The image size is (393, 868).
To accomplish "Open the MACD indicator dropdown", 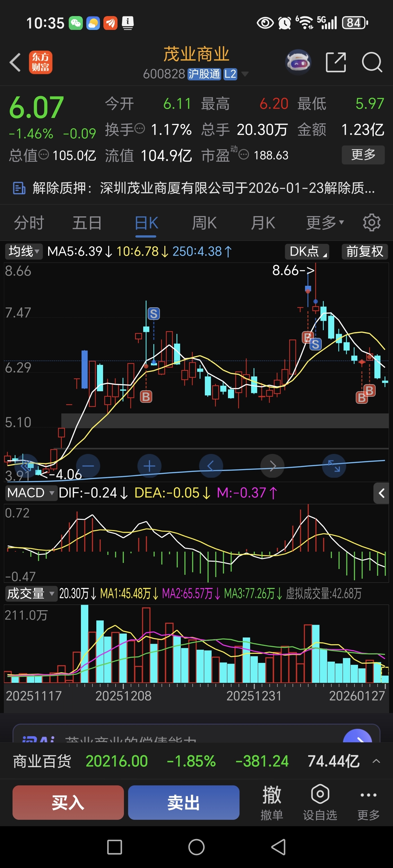I will (x=31, y=493).
